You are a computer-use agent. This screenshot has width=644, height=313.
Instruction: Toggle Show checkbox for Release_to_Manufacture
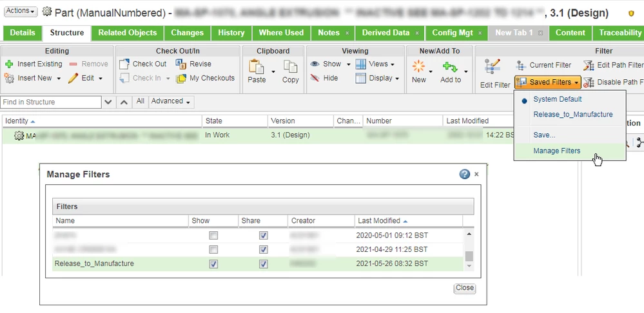213,264
